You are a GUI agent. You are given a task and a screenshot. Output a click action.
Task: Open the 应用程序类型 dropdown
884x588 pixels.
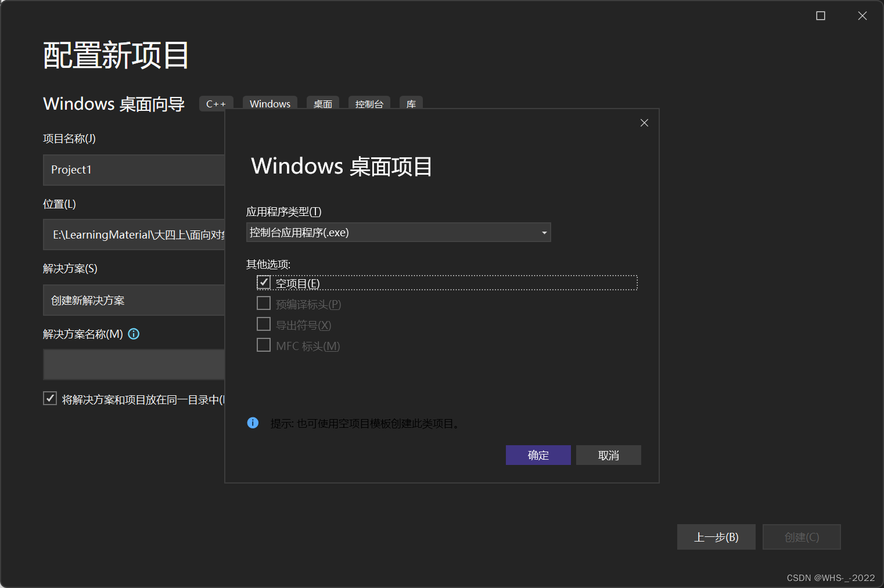click(398, 232)
